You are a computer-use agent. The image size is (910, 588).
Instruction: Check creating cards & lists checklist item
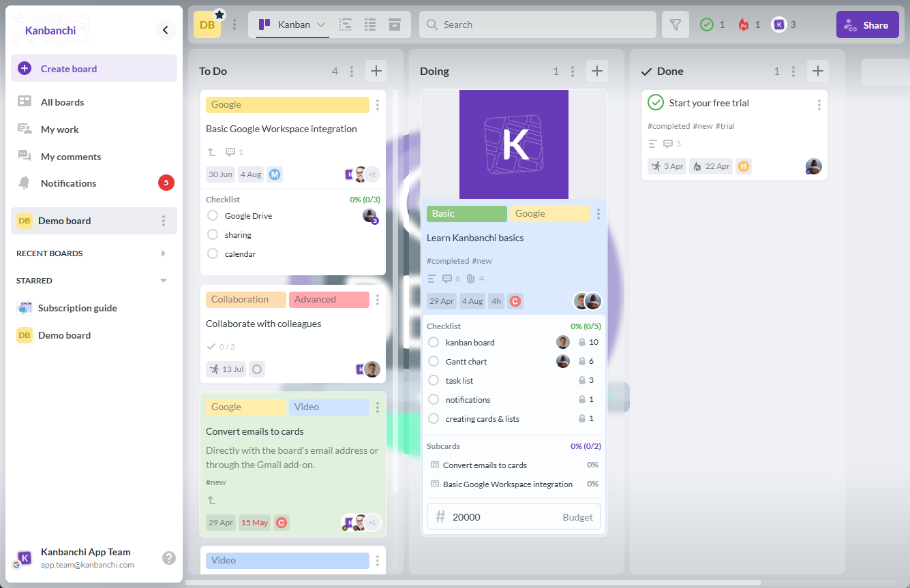[434, 418]
